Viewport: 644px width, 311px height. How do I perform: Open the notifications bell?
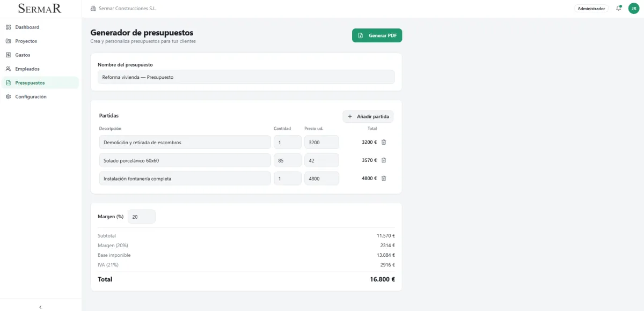(x=618, y=9)
